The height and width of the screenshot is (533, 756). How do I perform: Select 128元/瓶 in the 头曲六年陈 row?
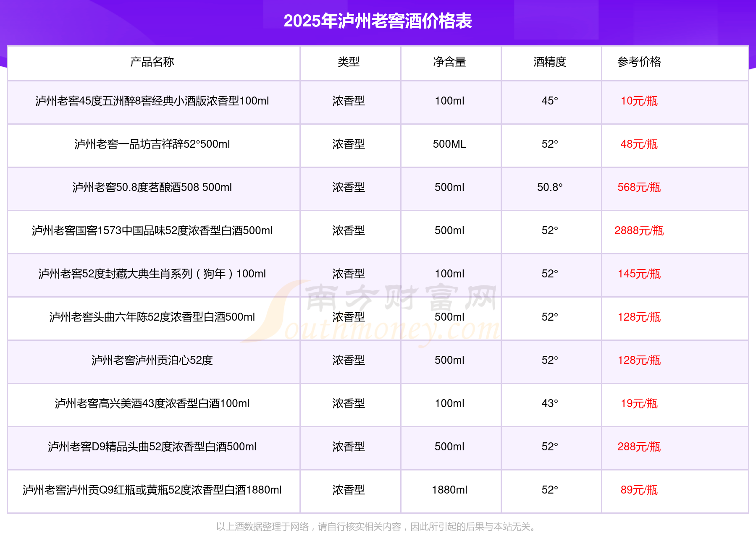[639, 317]
